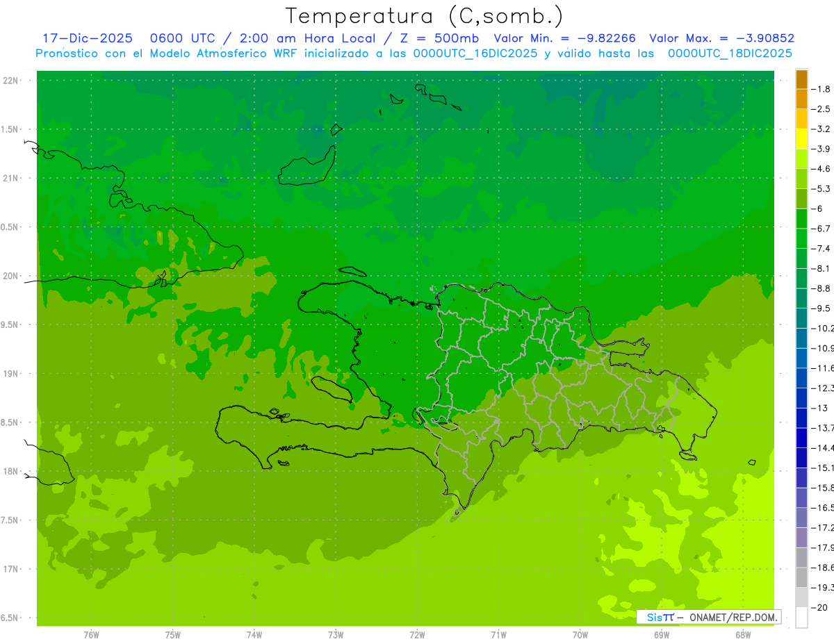Pick the yellow swatch between -3.2 and -3.9
Screen dimensions: 834x644
click(801, 139)
